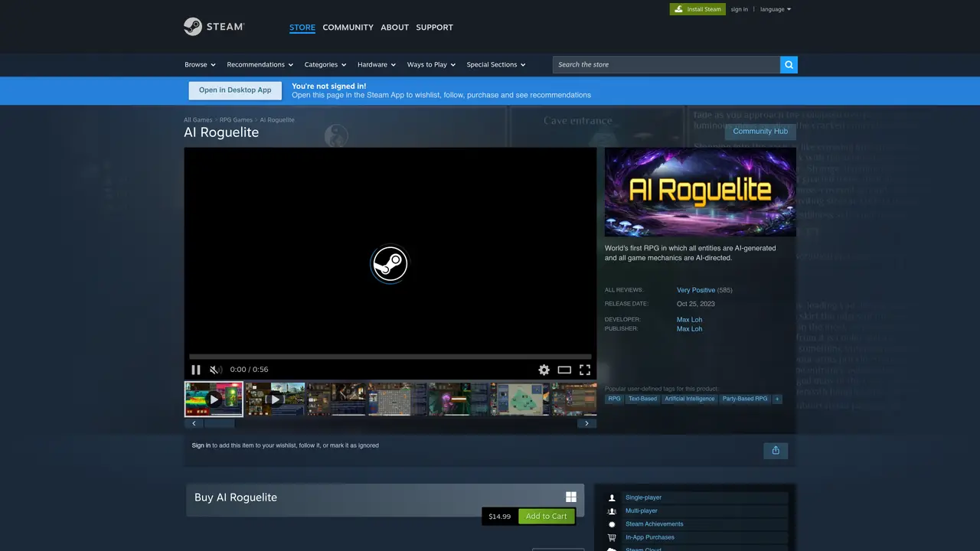Expand the Categories dropdown
The height and width of the screenshot is (551, 980).
(x=325, y=64)
